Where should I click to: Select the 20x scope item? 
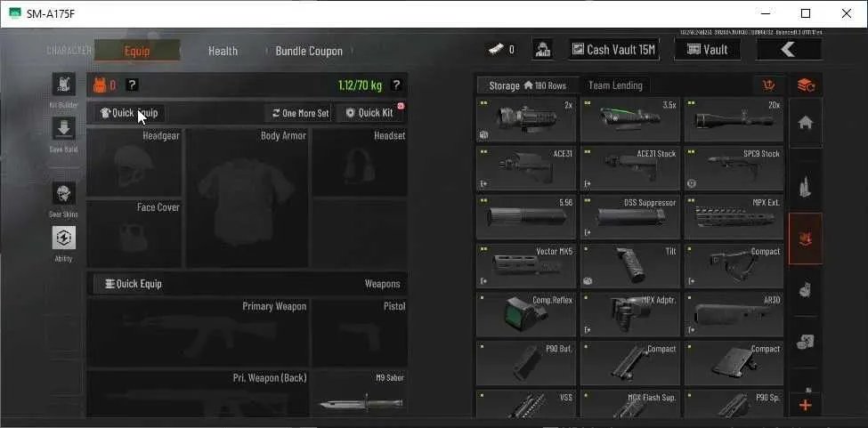[734, 120]
